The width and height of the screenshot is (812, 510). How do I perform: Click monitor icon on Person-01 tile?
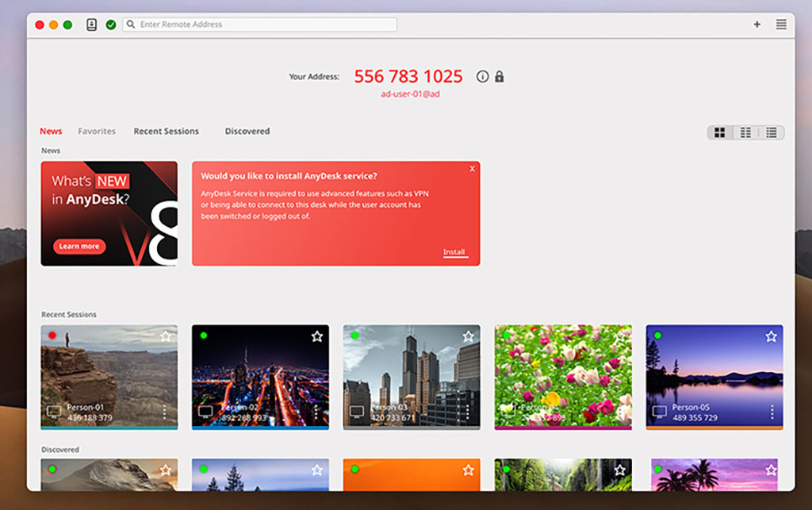click(54, 412)
